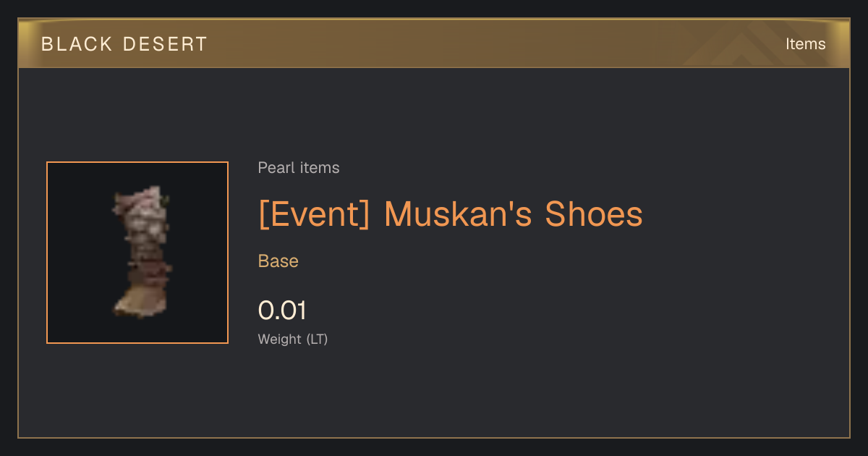
Task: Click the 0.01 weight value
Action: point(282,311)
